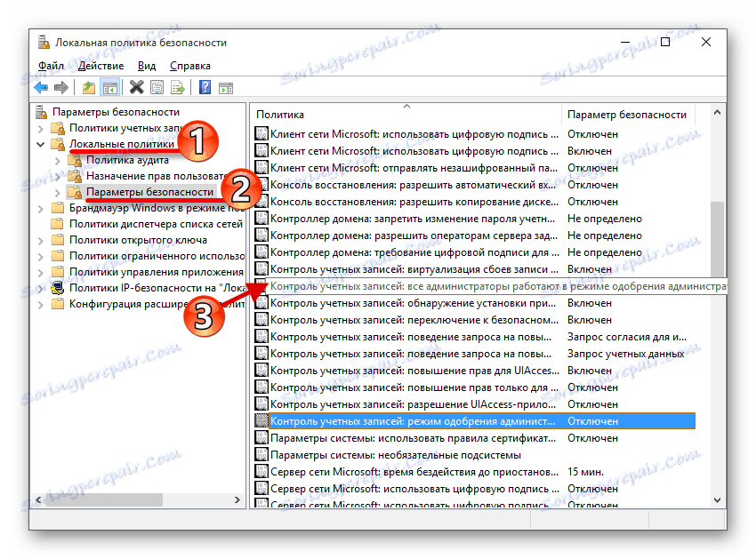Collapse the Локальные политики node
Screen dimensions: 756x559
point(41,144)
